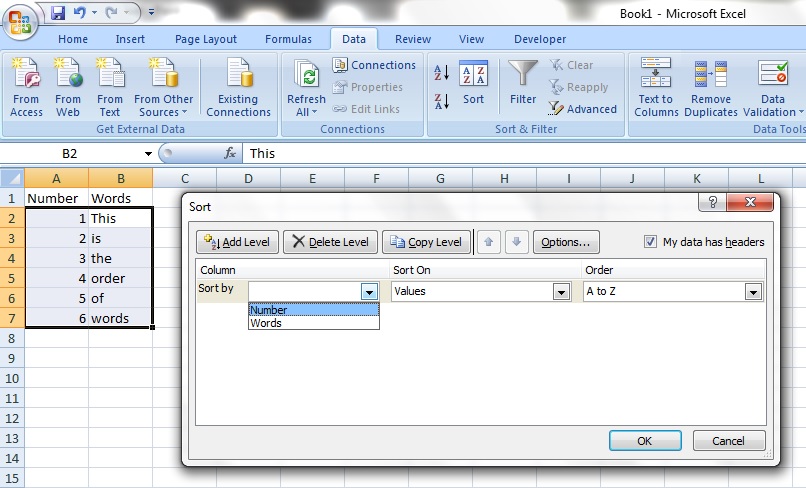Open the Existing Connections icon

[x=238, y=75]
